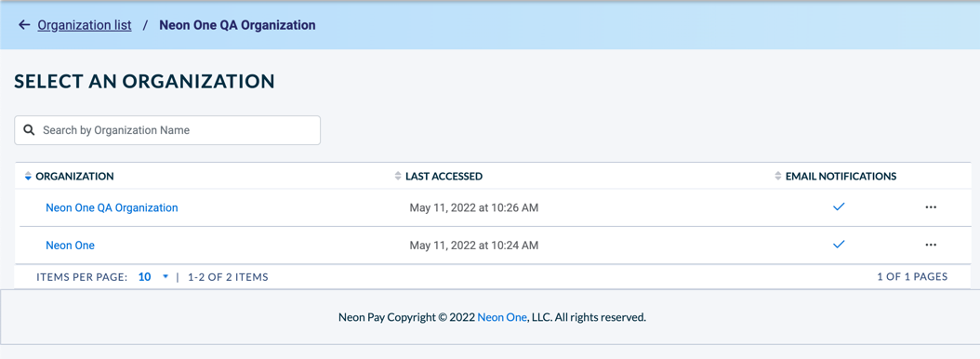Toggle email notifications checkmark for Neon One
This screenshot has height=359, width=980.
tap(839, 244)
